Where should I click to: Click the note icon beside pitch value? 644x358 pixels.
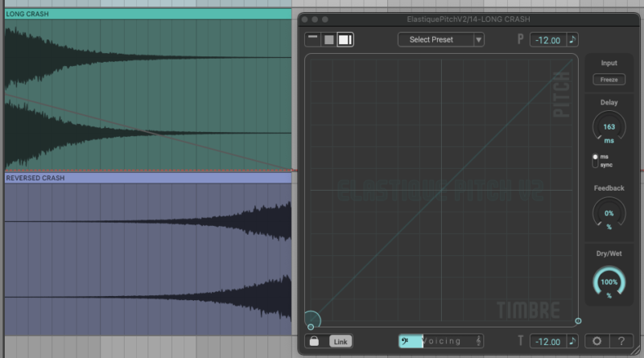(572, 39)
